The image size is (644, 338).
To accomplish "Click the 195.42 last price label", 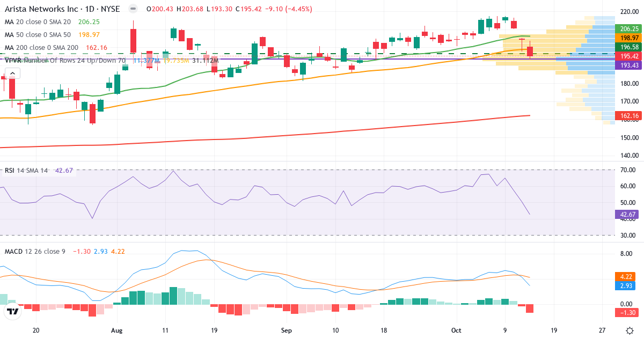I will coord(629,56).
